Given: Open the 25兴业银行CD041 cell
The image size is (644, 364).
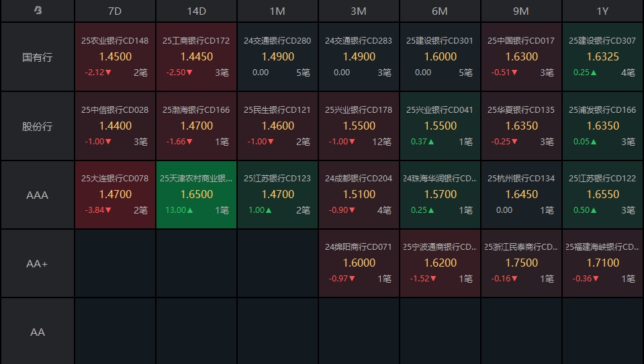Looking at the screenshot, I should (440, 126).
